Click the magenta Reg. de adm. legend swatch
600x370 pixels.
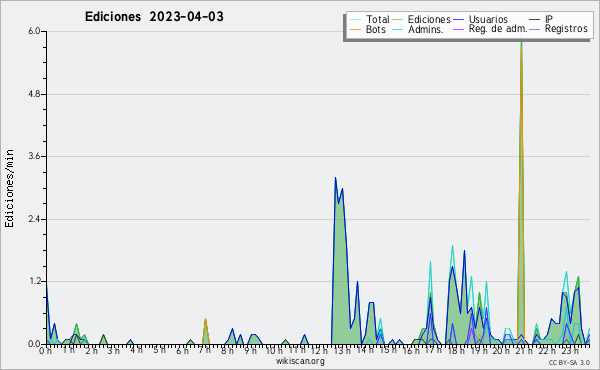pyautogui.click(x=458, y=29)
